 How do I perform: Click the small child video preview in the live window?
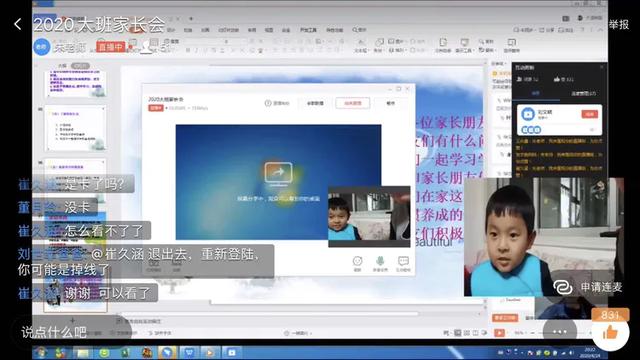[369, 216]
